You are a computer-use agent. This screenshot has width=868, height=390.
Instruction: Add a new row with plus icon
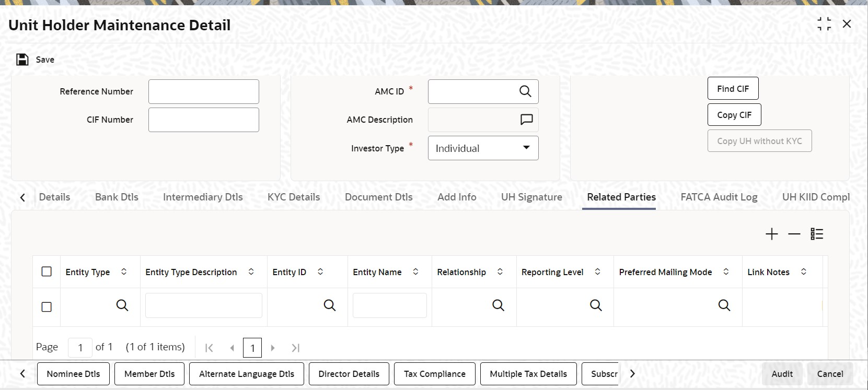[772, 234]
